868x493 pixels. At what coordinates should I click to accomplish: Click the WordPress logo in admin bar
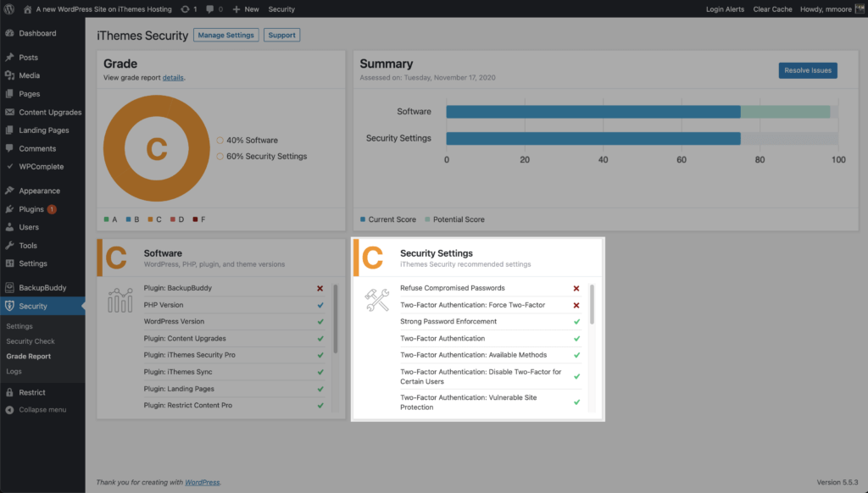coord(9,8)
